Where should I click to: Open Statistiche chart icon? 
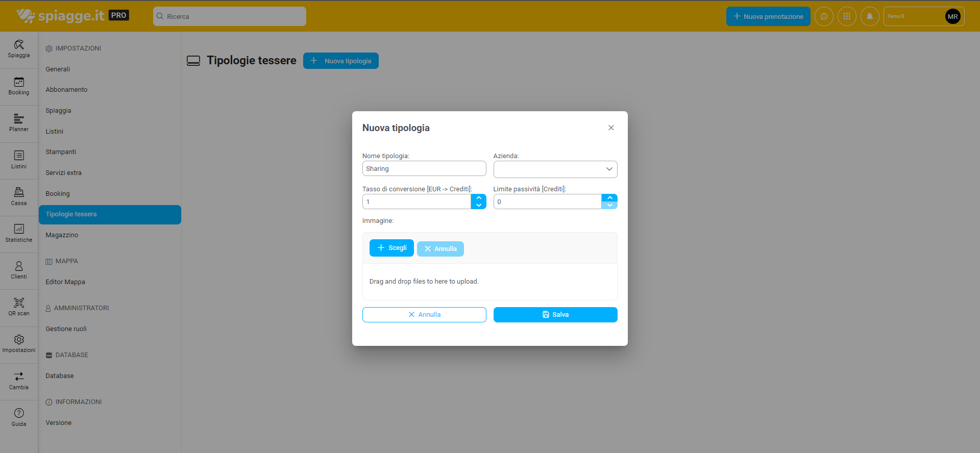[19, 233]
